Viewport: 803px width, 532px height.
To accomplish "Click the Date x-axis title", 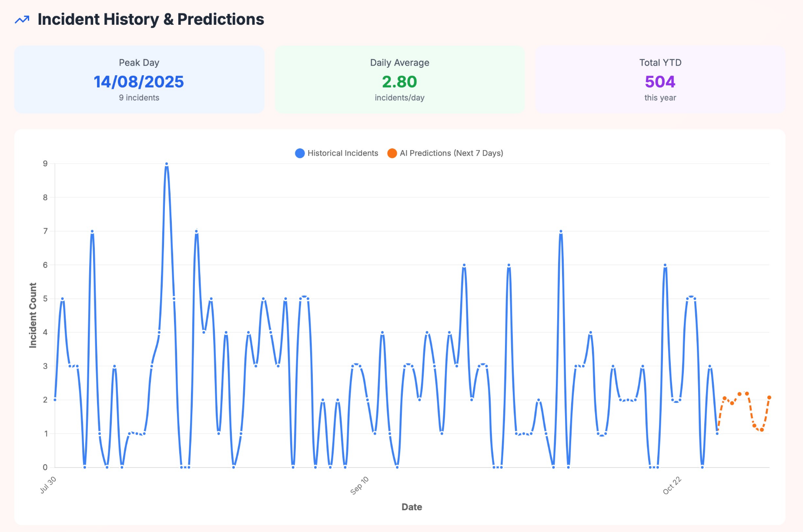I will click(x=412, y=507).
